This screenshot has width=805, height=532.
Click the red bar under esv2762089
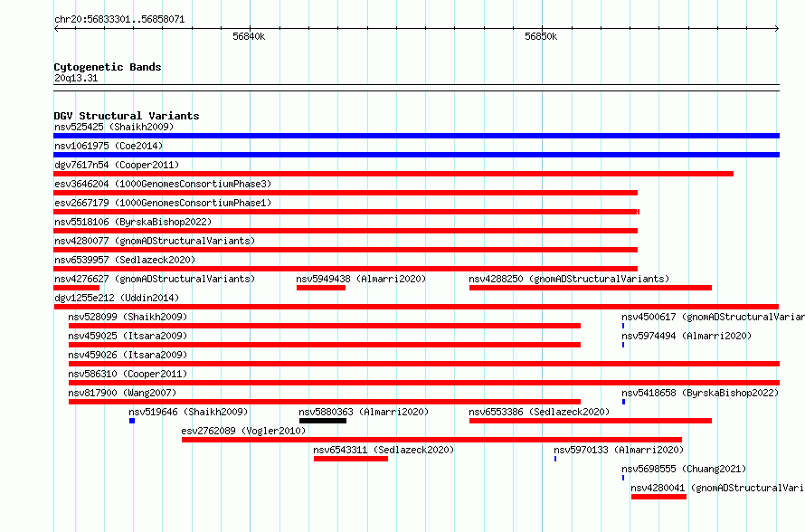click(431, 440)
